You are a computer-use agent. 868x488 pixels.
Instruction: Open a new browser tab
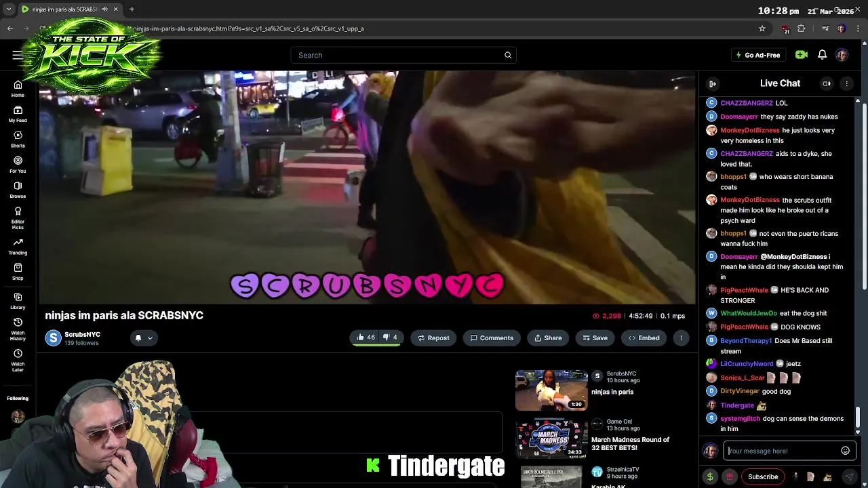tap(132, 9)
